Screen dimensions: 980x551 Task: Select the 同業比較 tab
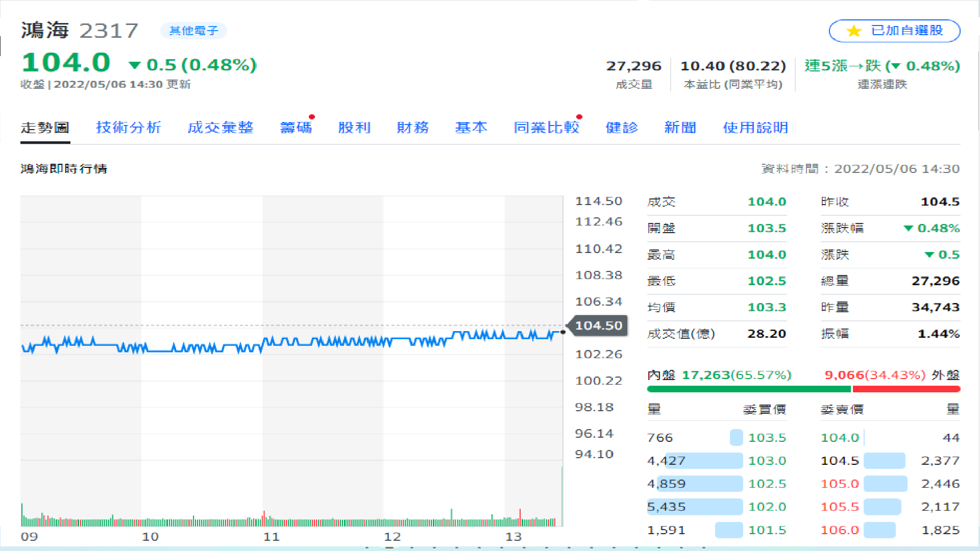coord(546,128)
